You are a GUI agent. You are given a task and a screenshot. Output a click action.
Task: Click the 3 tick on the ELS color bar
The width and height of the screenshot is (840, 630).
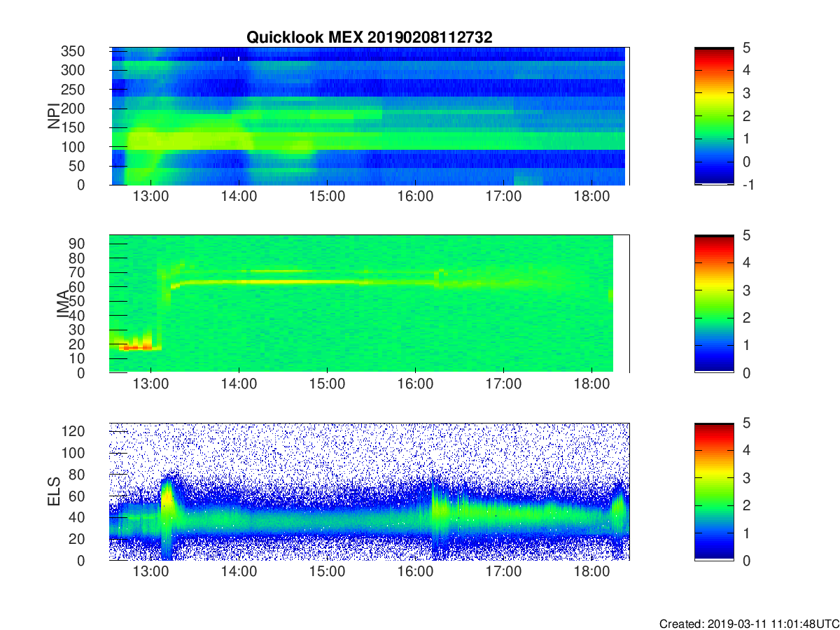[748, 477]
